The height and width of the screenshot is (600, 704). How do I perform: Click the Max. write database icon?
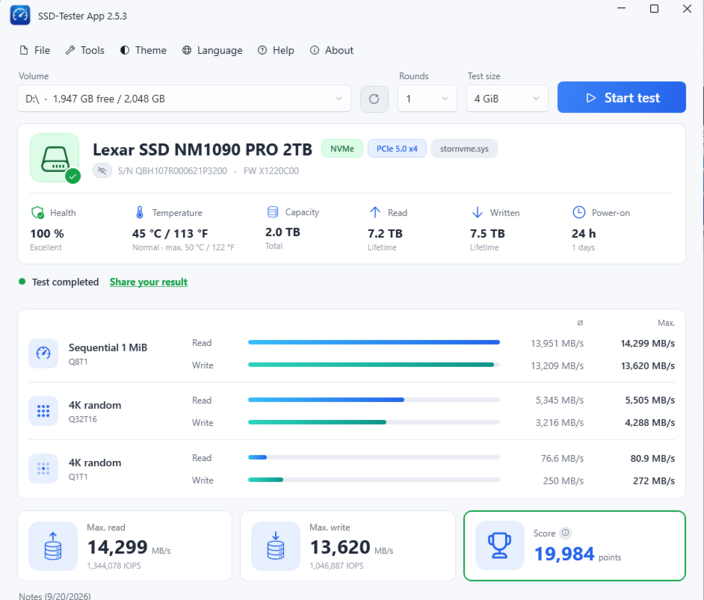(276, 546)
